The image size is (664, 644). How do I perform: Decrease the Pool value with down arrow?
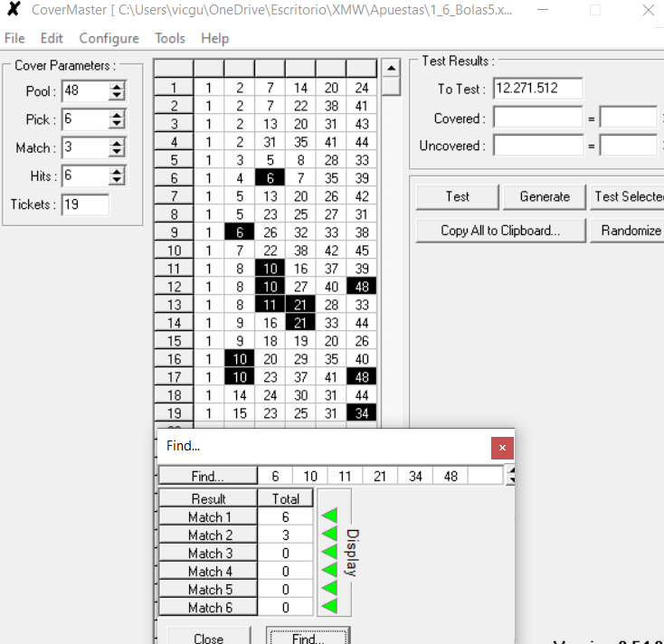[x=117, y=95]
